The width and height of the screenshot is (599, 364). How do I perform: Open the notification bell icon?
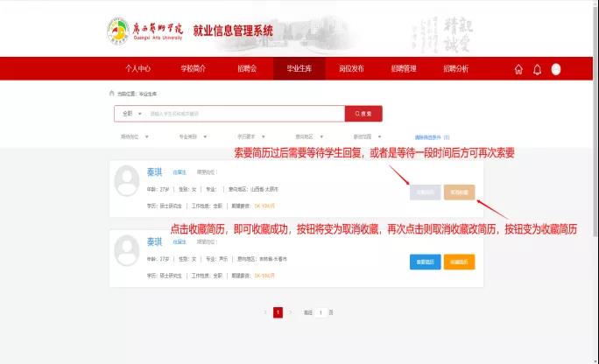tap(537, 70)
